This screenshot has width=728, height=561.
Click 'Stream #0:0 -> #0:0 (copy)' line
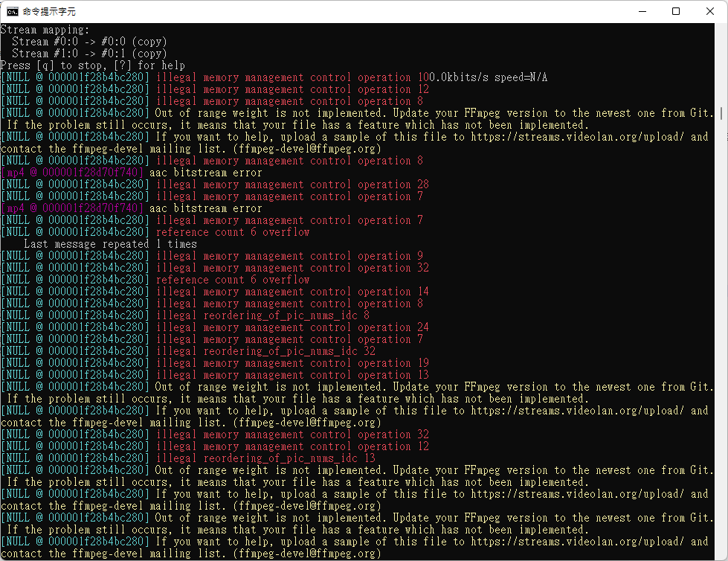[x=89, y=42]
